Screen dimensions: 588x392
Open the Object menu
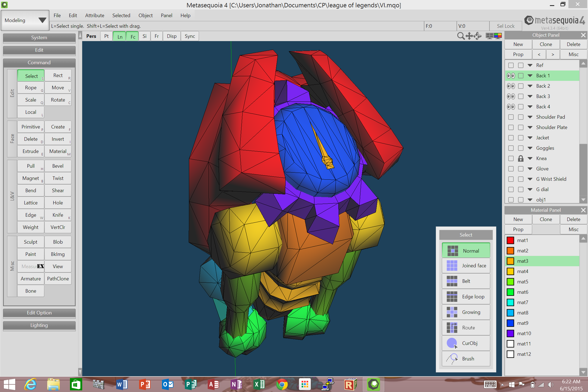click(145, 16)
